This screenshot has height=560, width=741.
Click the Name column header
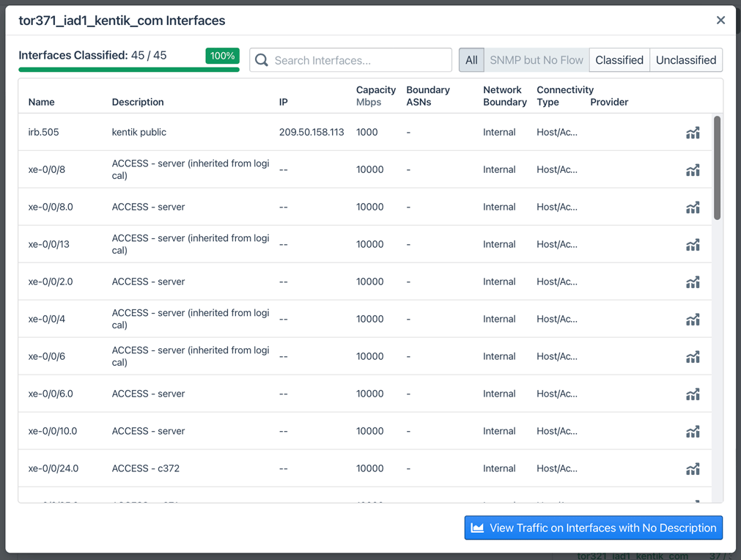[x=41, y=102]
